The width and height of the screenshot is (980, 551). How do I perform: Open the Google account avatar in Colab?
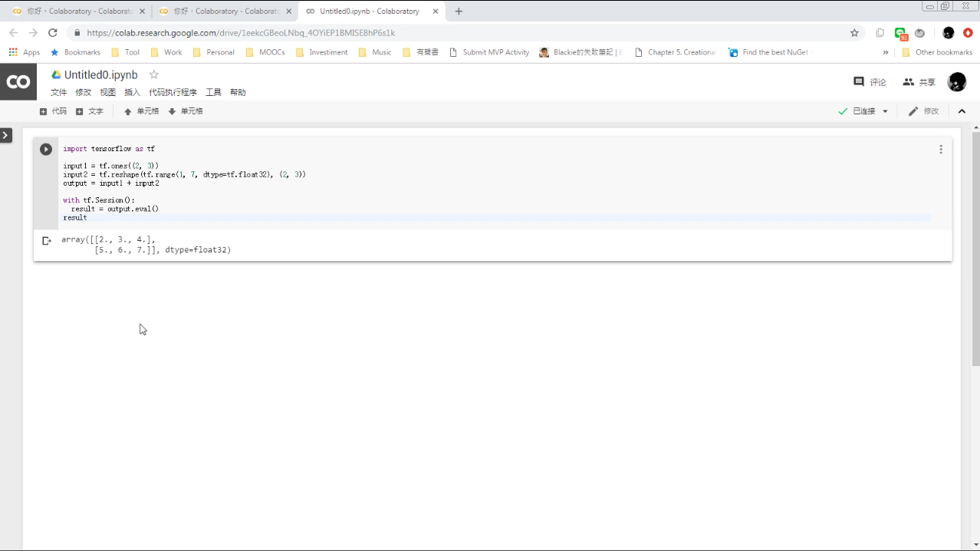957,82
